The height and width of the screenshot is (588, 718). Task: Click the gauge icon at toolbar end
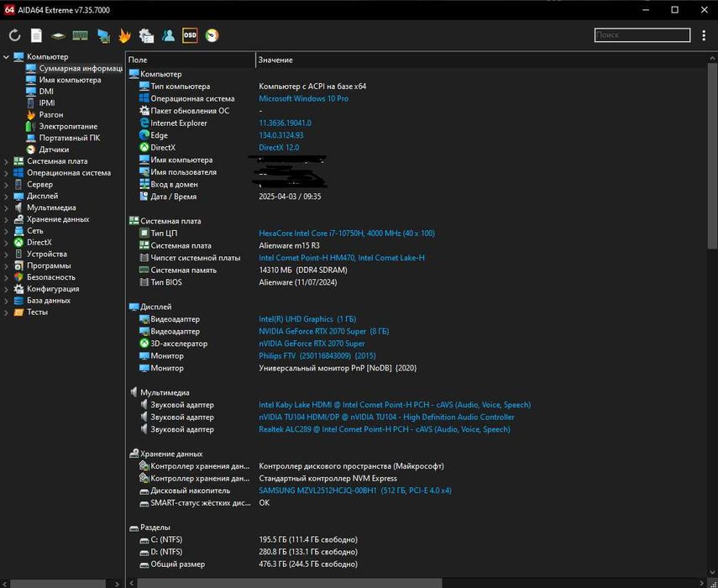click(x=212, y=35)
